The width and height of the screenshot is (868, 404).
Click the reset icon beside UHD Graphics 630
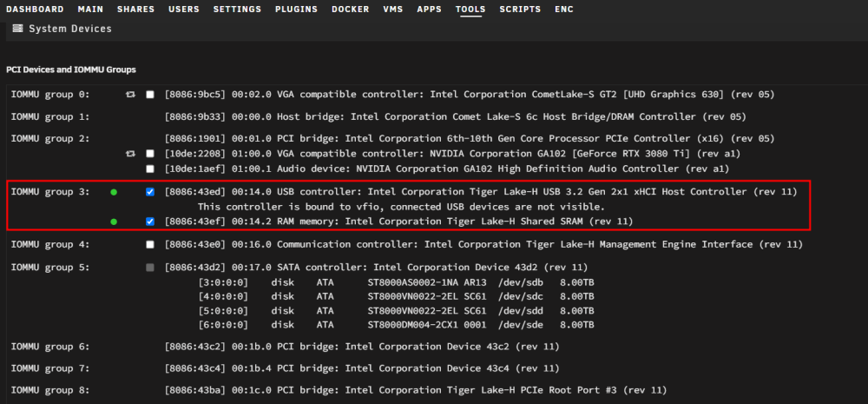[x=131, y=95]
